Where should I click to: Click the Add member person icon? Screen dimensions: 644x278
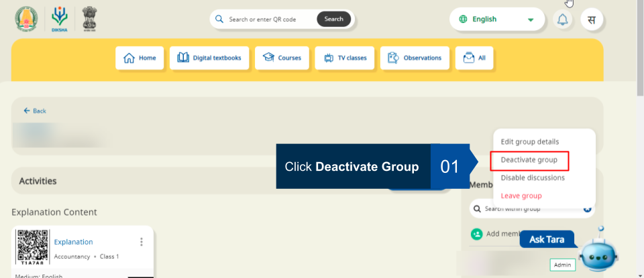pyautogui.click(x=476, y=234)
